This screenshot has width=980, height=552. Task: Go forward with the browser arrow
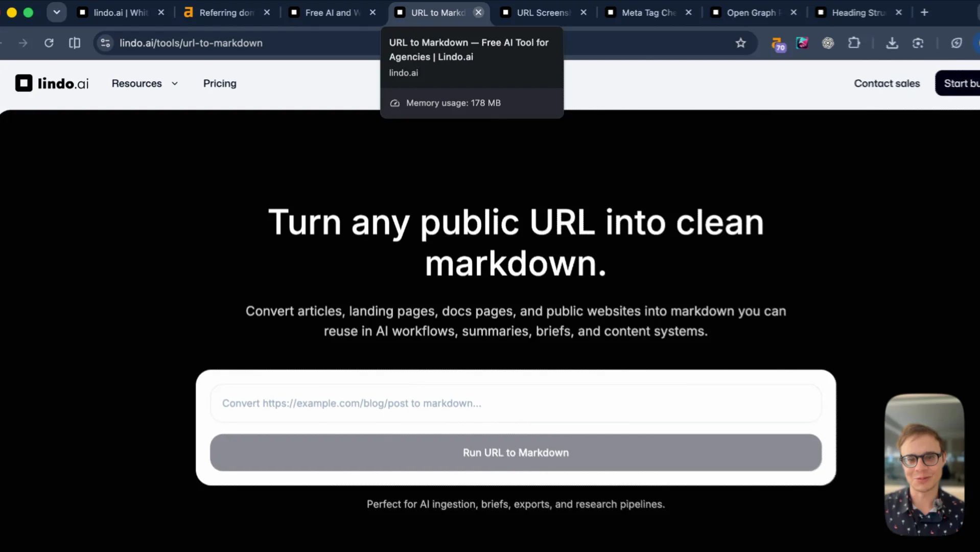(23, 43)
